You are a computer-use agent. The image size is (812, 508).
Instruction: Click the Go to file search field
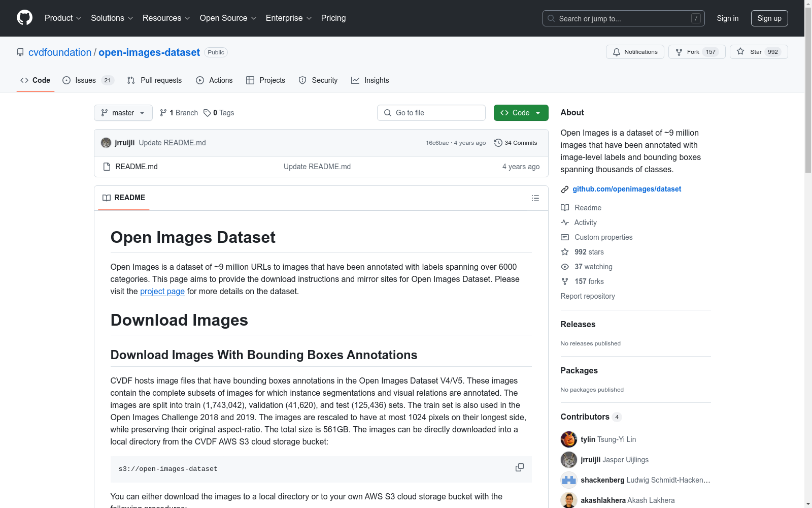point(431,113)
